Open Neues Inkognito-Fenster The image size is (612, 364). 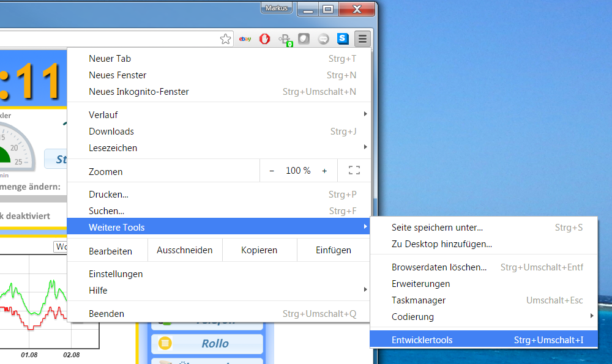pyautogui.click(x=139, y=92)
